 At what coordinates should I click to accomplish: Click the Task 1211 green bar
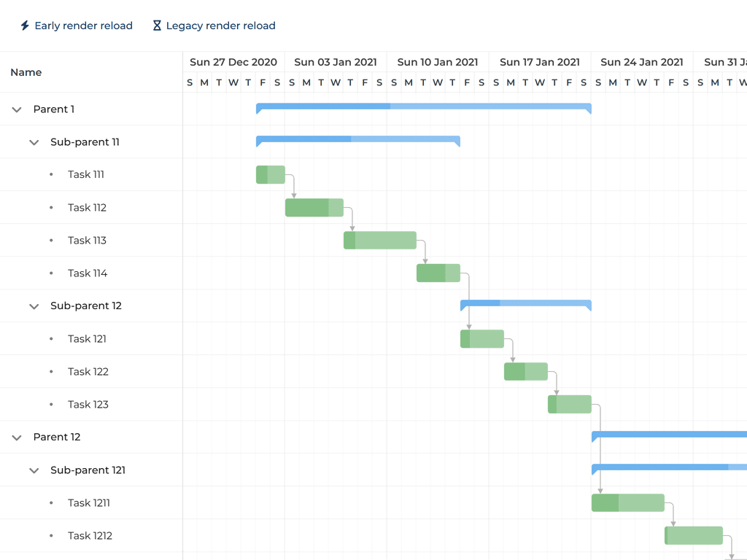click(627, 503)
